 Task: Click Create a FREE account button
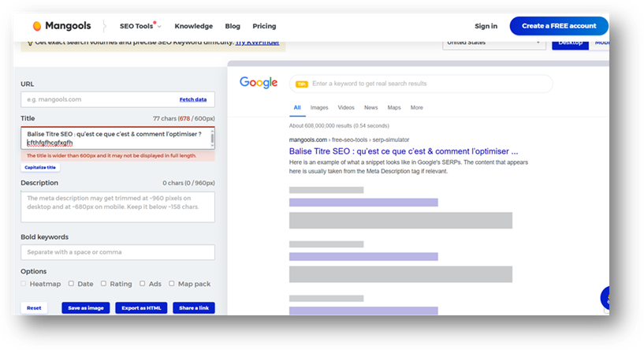click(x=559, y=26)
